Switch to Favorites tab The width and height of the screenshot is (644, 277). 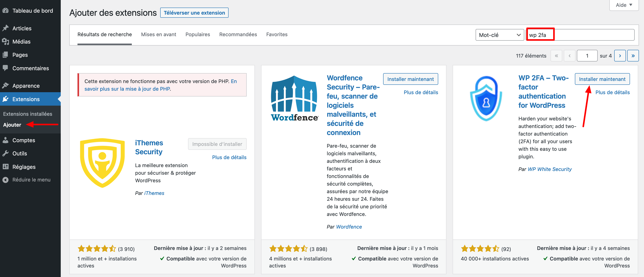click(x=277, y=34)
